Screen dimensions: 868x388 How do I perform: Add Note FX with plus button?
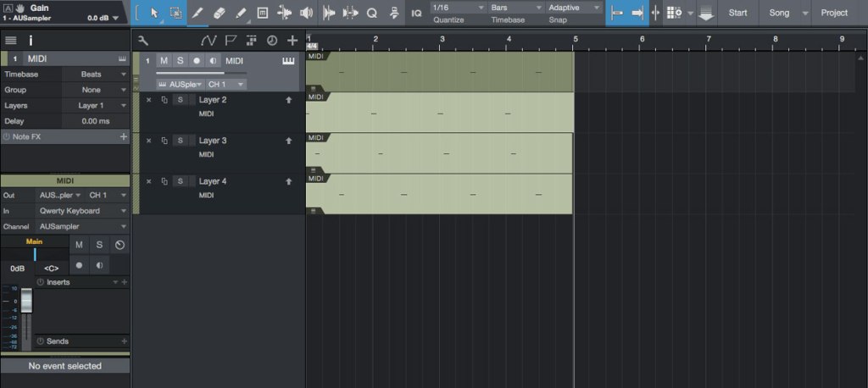[124, 136]
